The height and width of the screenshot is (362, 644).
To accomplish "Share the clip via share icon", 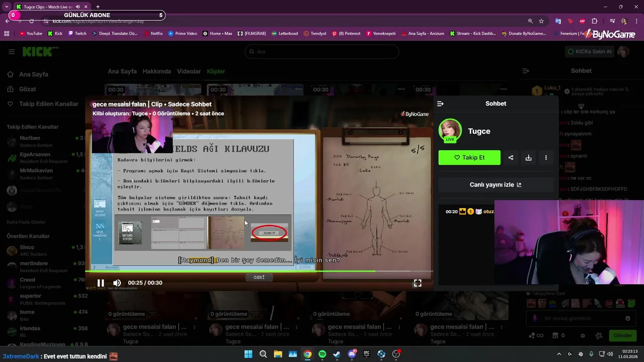I will [x=511, y=157].
